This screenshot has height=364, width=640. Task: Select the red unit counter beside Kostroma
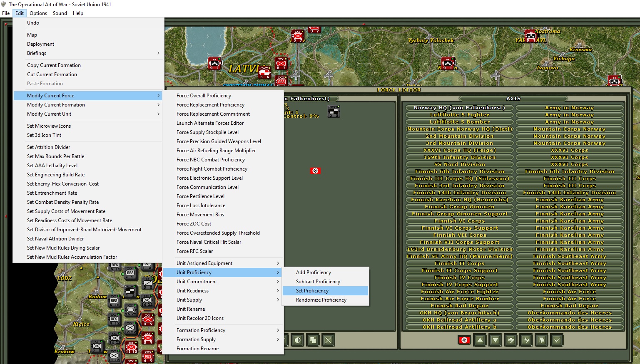(530, 36)
